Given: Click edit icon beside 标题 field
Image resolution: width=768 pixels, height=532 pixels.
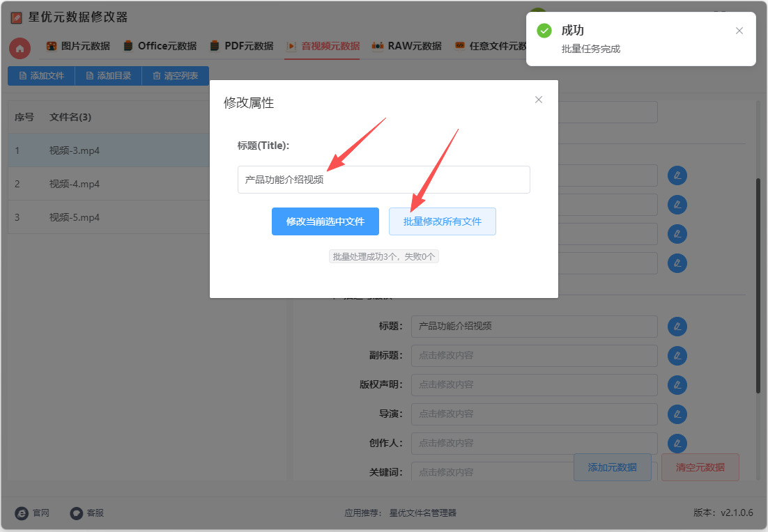Looking at the screenshot, I should coord(677,327).
